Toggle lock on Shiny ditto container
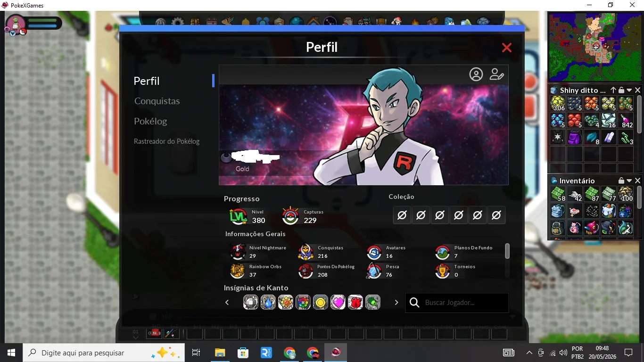 point(621,90)
